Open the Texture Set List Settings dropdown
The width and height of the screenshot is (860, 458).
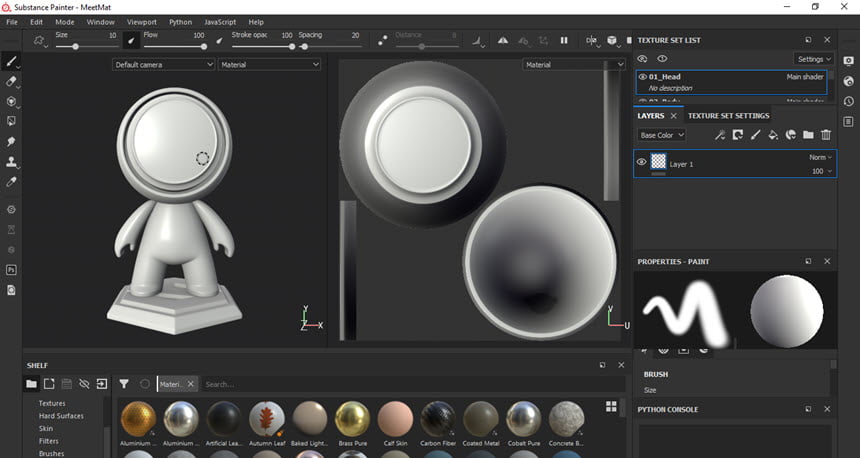(x=813, y=59)
